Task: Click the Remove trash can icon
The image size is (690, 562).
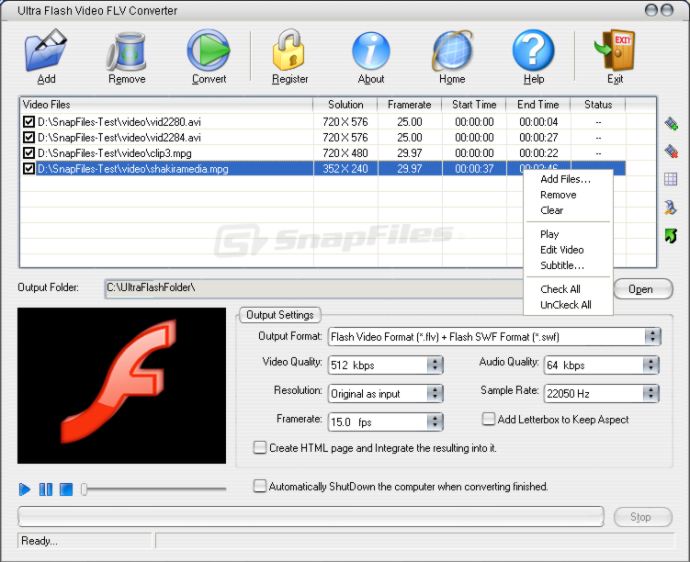Action: [127, 51]
